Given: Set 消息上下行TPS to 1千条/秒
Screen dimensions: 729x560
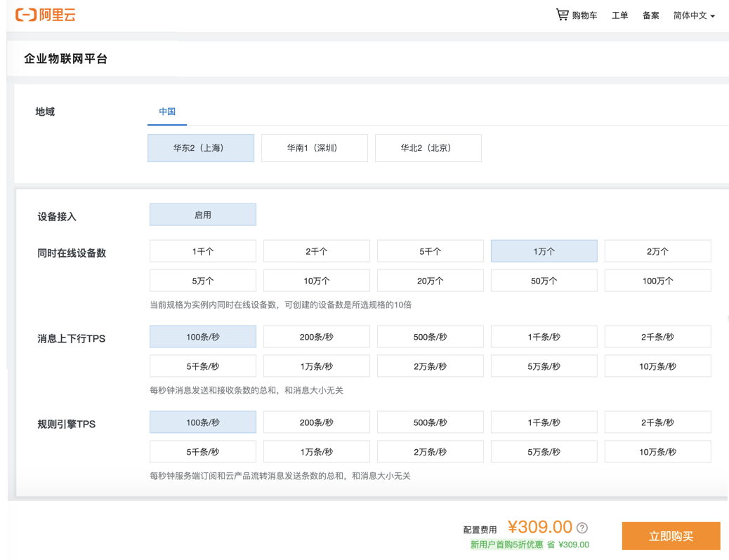Looking at the screenshot, I should (544, 337).
